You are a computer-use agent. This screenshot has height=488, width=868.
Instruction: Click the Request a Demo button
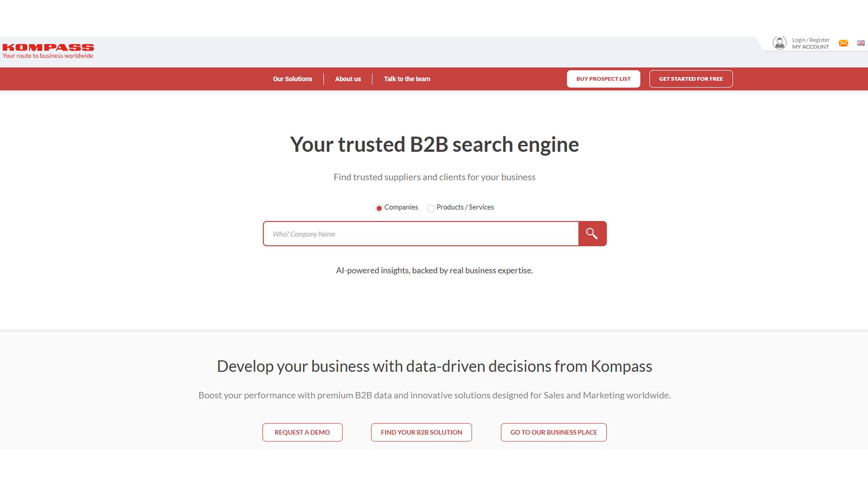302,432
